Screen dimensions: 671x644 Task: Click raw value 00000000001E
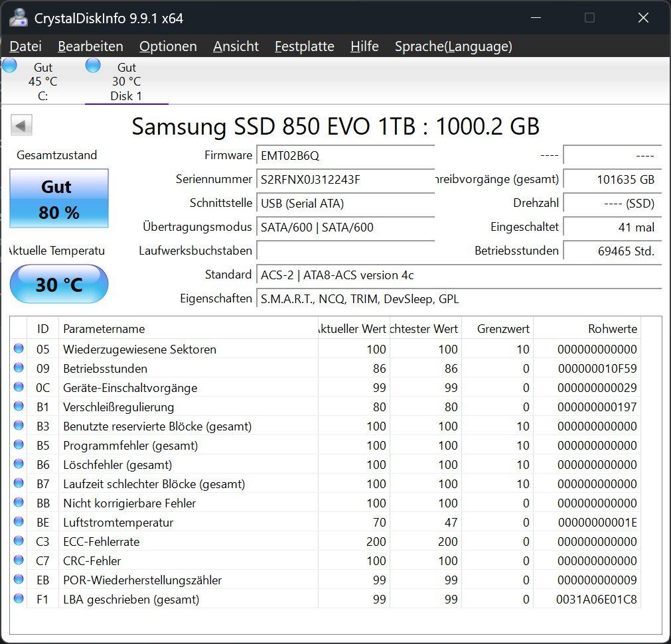597,523
